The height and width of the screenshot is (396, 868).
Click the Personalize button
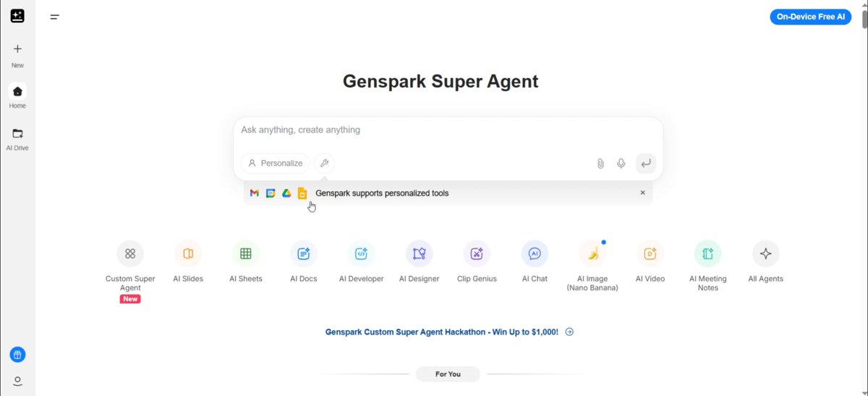coord(275,163)
